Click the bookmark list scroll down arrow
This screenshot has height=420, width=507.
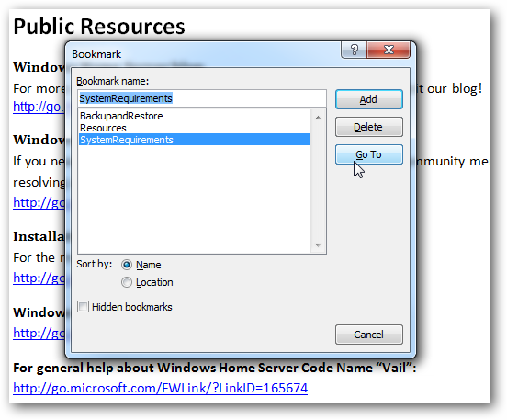pos(318,245)
